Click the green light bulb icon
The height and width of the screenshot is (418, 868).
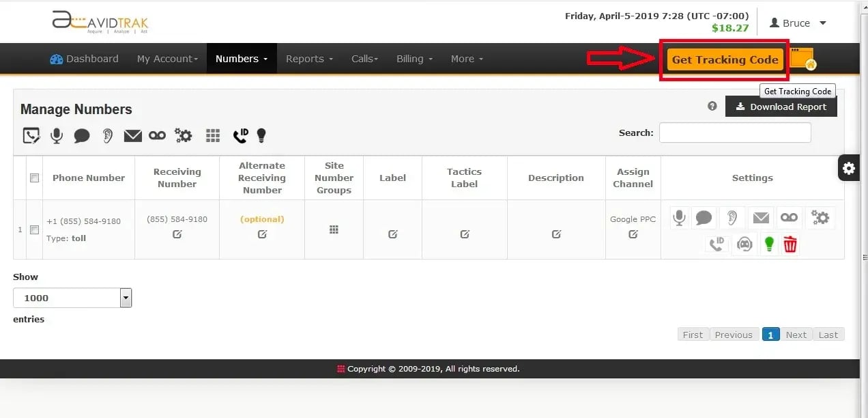(769, 244)
